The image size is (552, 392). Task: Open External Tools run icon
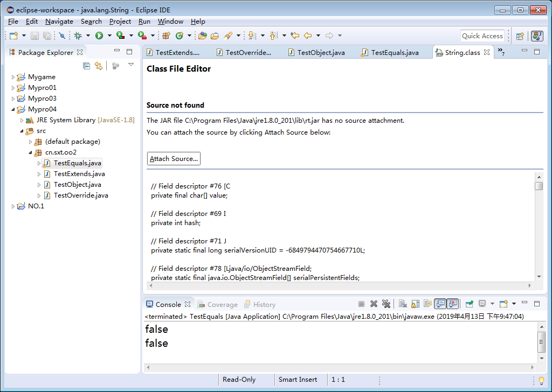tap(142, 36)
